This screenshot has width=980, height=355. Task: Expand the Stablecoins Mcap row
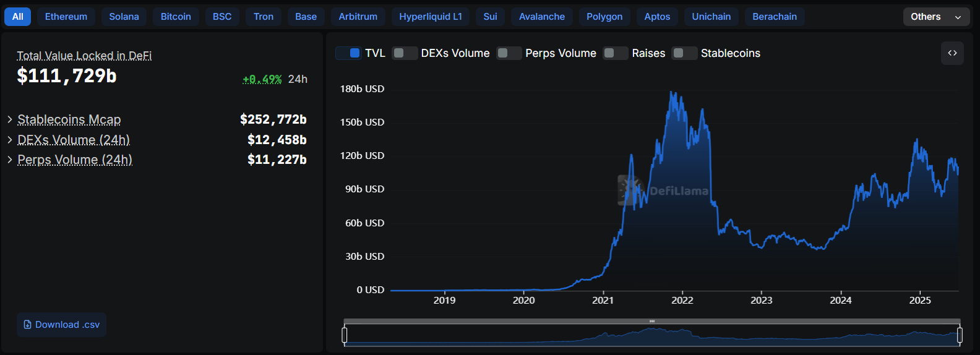[10, 119]
